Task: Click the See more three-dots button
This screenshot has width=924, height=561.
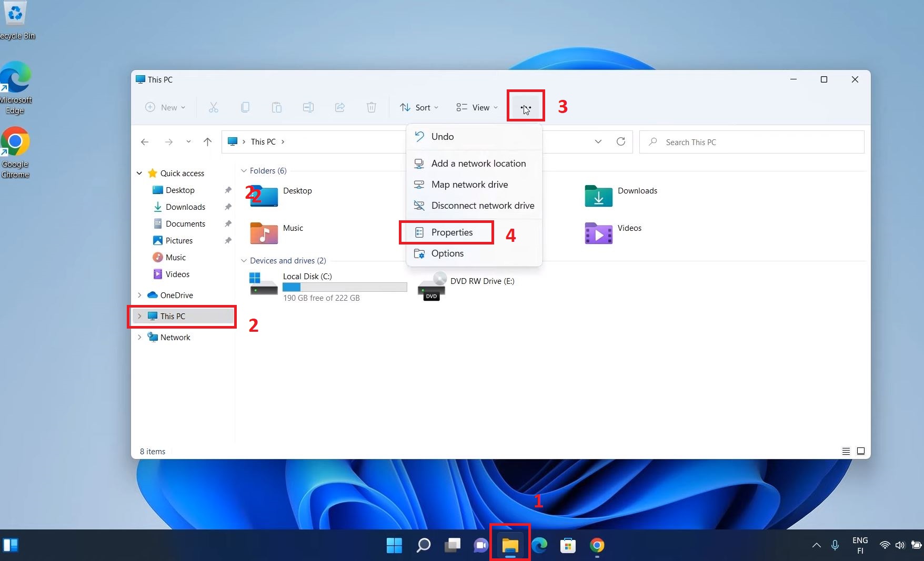Action: [x=526, y=107]
